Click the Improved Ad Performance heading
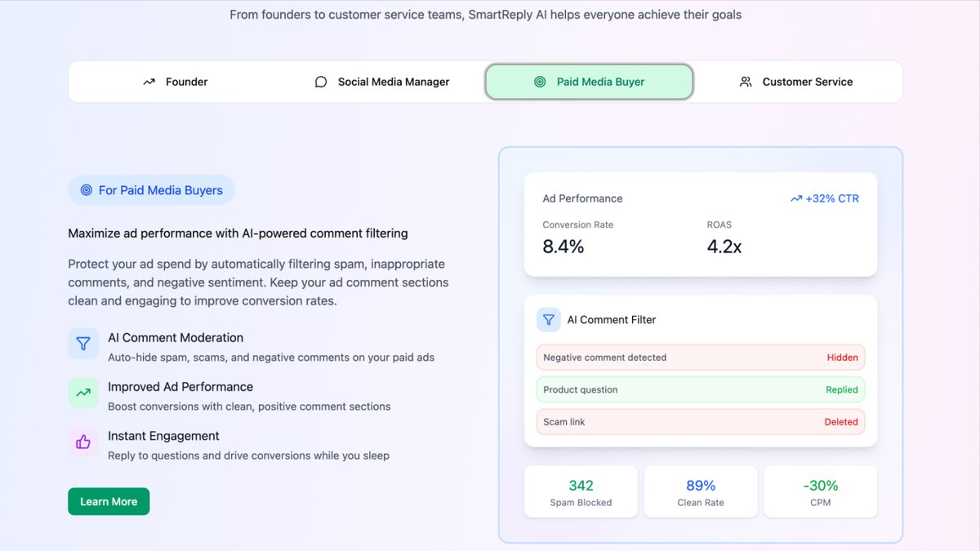The height and width of the screenshot is (551, 980). pos(180,386)
